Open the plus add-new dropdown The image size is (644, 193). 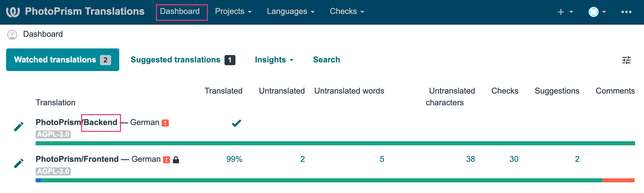coord(565,12)
